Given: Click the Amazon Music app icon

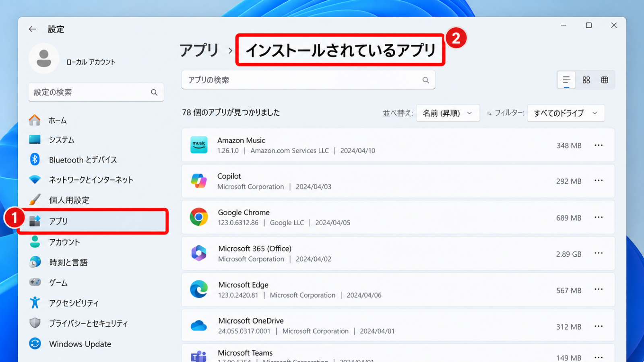Looking at the screenshot, I should [x=199, y=145].
